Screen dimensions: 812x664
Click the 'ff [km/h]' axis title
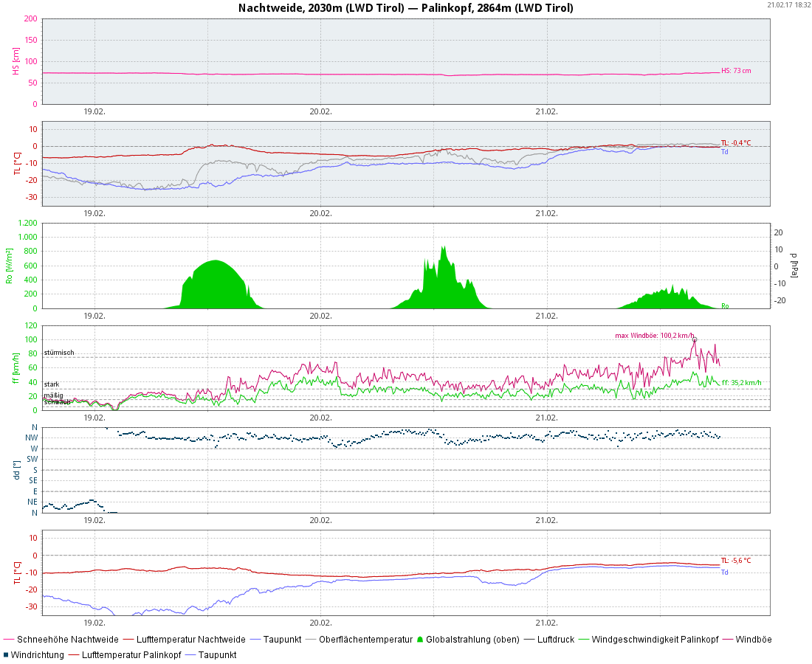(16, 368)
